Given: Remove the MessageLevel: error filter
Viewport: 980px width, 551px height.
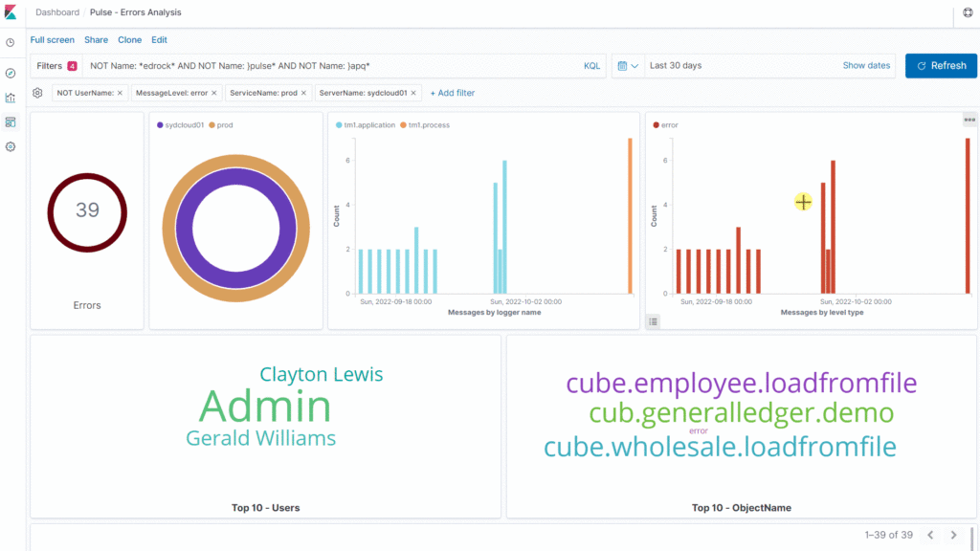Looking at the screenshot, I should [214, 93].
